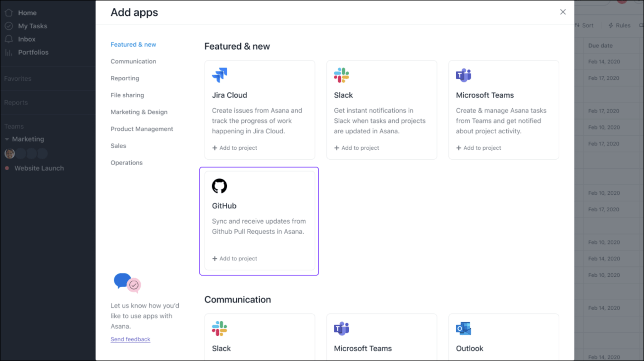Click the My Tasks checkmark icon
This screenshot has height=361, width=644.
coord(9,26)
